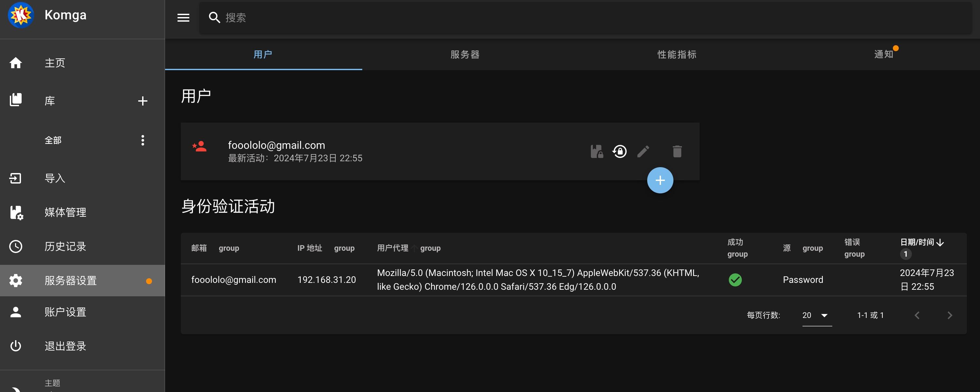Image resolution: width=980 pixels, height=392 pixels.
Task: Click the Komga logo icon
Action: (x=21, y=15)
